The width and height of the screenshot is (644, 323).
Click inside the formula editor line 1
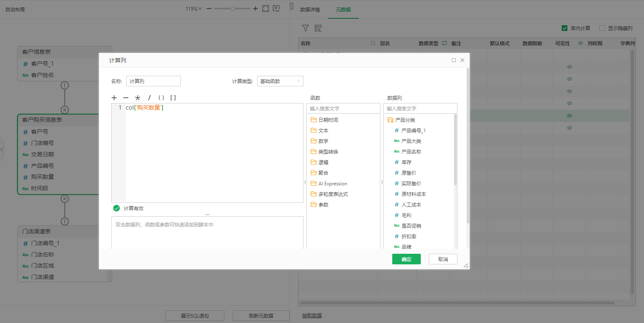point(214,108)
